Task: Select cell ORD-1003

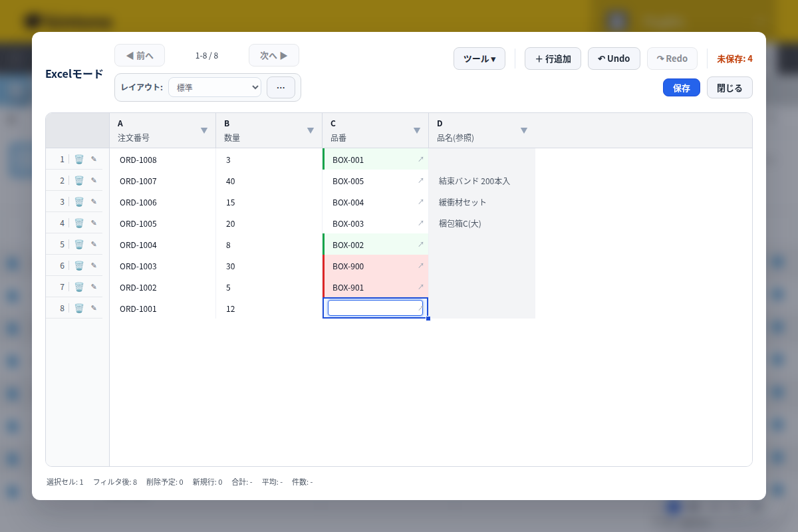Action: (163, 265)
